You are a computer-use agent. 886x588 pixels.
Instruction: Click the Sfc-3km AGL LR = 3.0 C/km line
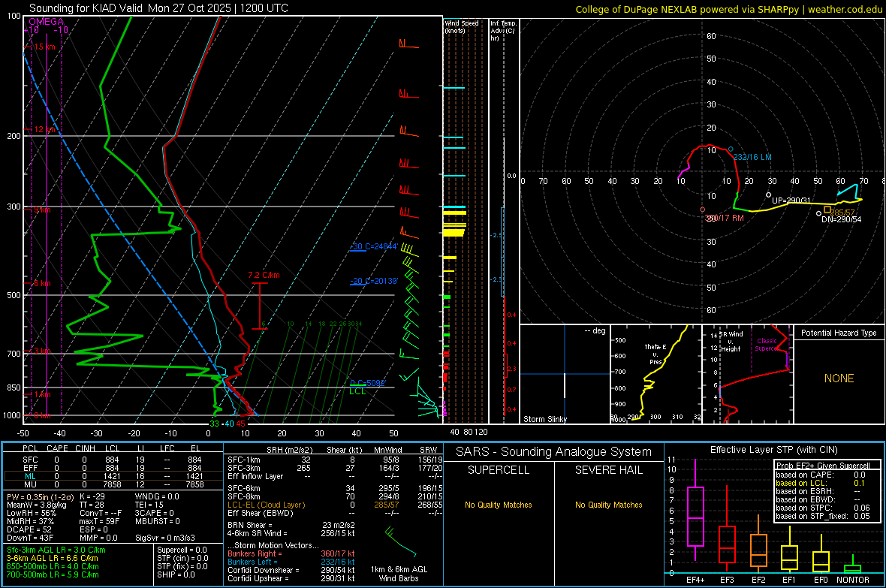56,550
